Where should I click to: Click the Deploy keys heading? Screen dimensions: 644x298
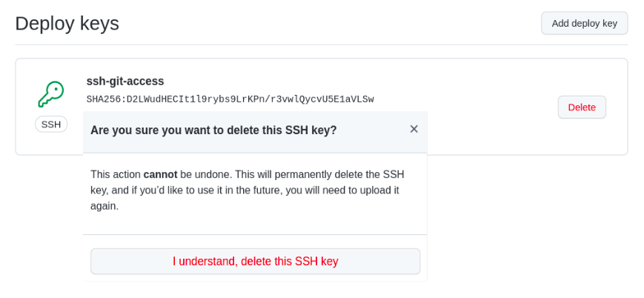(67, 23)
